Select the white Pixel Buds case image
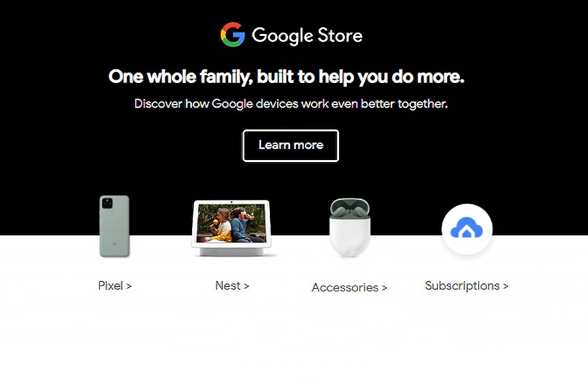 350,228
